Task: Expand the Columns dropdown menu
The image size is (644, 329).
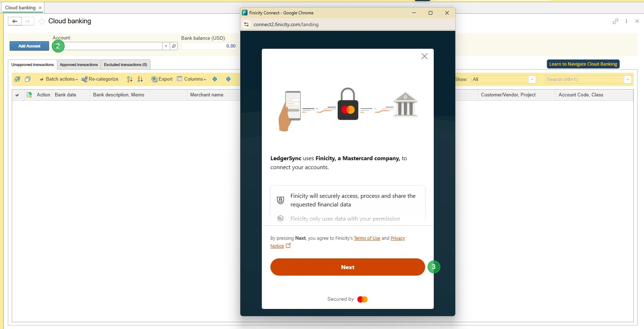Action: (x=192, y=79)
